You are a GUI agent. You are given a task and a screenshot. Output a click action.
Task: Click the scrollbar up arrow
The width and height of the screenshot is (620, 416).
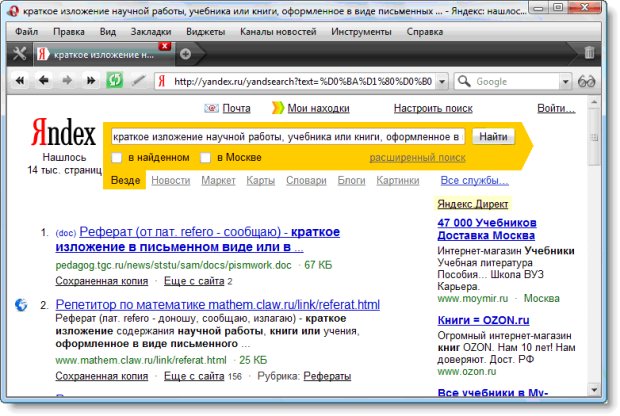pyautogui.click(x=594, y=102)
